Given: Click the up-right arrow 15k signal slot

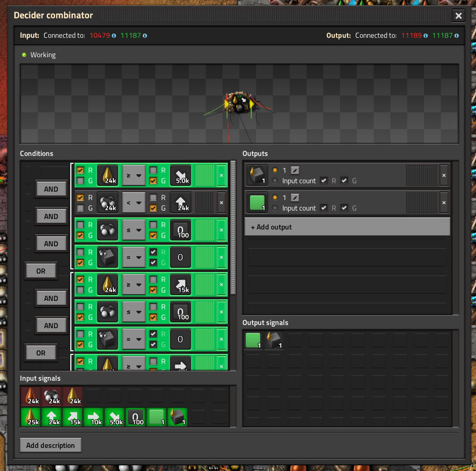Looking at the screenshot, I should [x=180, y=285].
